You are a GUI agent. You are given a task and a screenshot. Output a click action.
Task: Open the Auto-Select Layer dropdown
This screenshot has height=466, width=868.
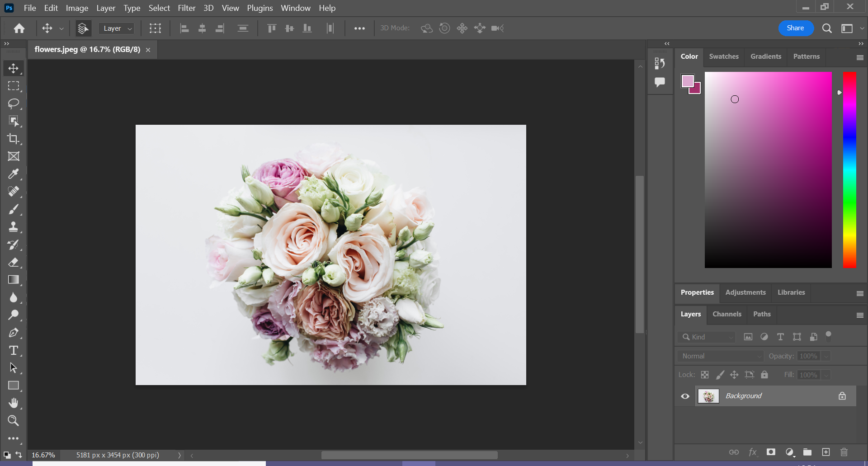click(x=117, y=28)
